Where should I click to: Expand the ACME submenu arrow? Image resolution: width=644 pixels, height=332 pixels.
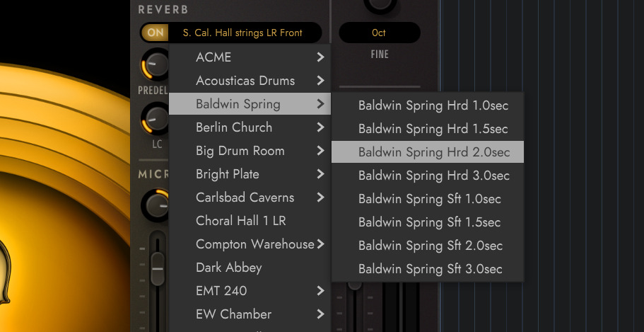320,57
